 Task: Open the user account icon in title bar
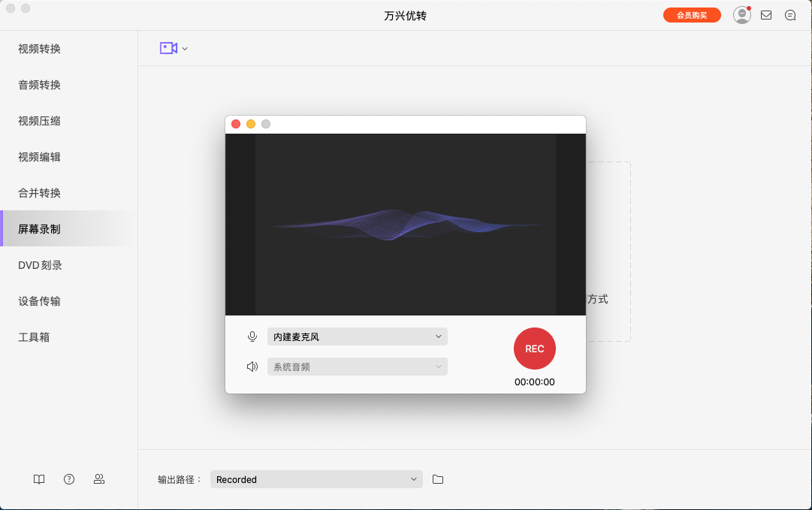[741, 14]
